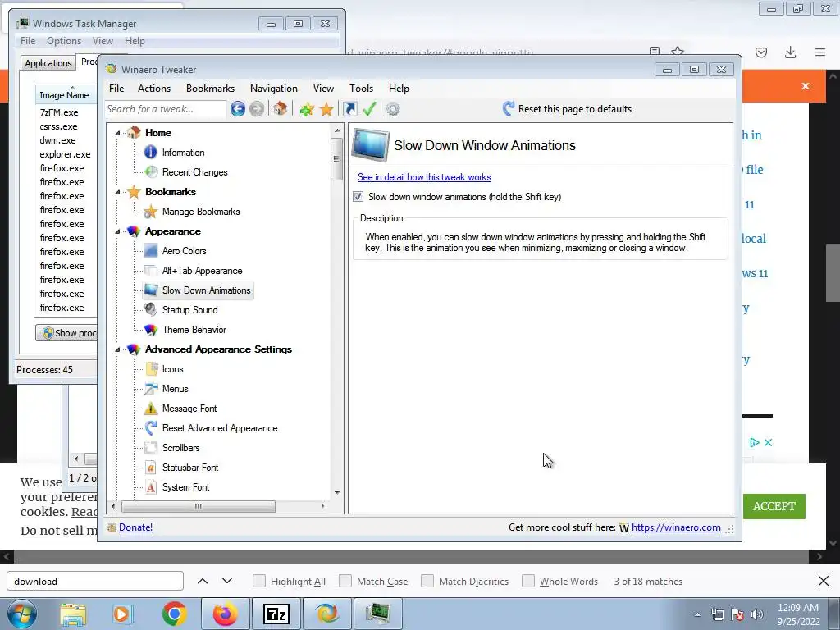The height and width of the screenshot is (630, 840).
Task: Click the Information blue icon in tree
Action: (x=151, y=152)
